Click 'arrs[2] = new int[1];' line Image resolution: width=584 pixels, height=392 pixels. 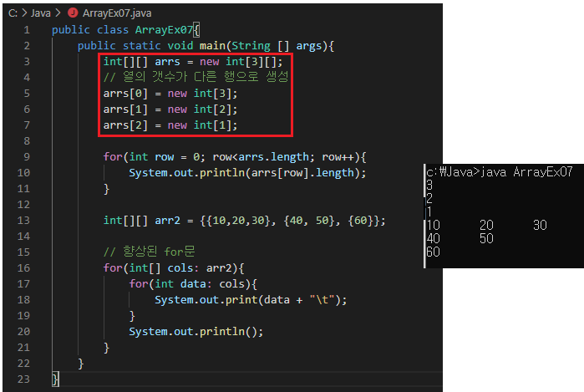(170, 125)
